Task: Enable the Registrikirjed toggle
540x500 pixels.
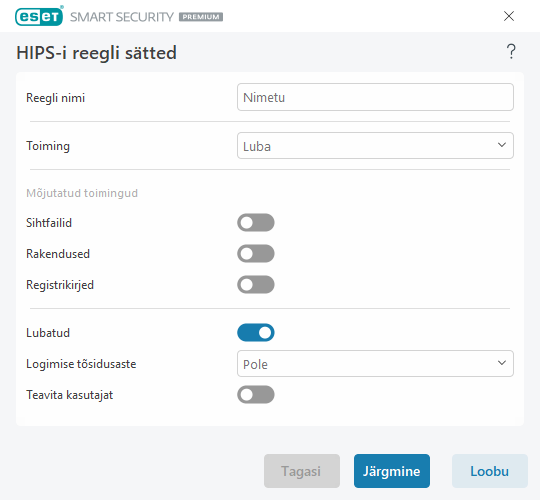Action: tap(256, 284)
